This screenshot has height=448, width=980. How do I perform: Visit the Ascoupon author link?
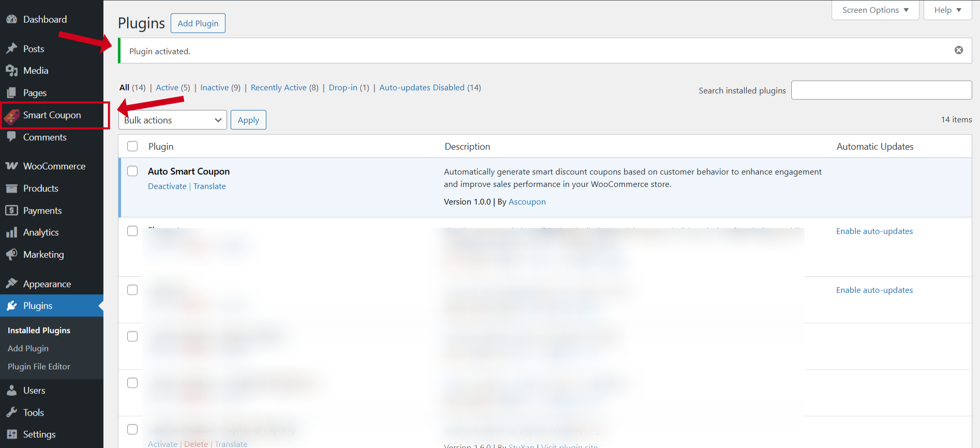pos(527,202)
